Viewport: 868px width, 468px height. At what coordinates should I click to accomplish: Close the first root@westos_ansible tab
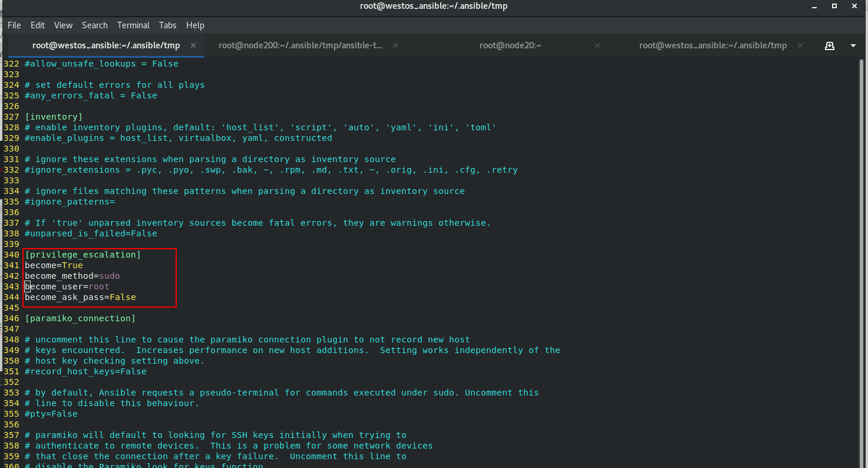[193, 45]
